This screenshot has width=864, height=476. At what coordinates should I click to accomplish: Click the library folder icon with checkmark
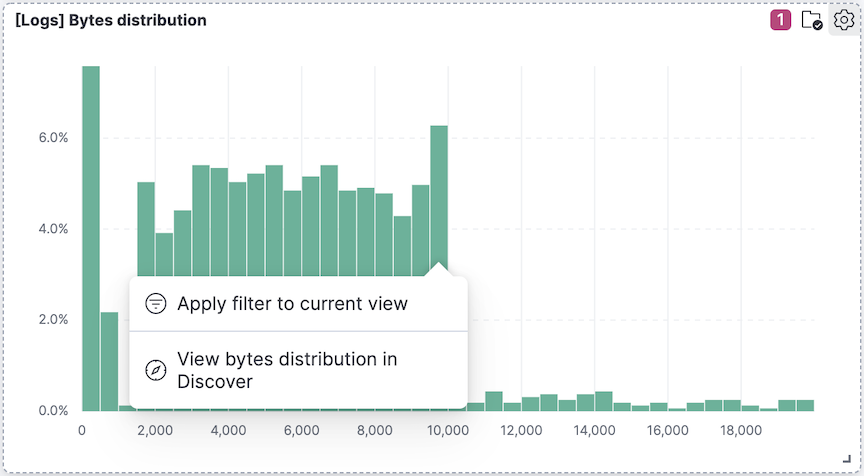click(x=811, y=20)
